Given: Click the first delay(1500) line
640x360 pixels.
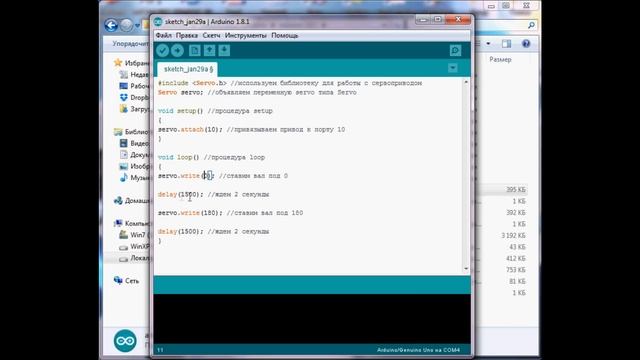Looking at the screenshot, I should pyautogui.click(x=213, y=195).
